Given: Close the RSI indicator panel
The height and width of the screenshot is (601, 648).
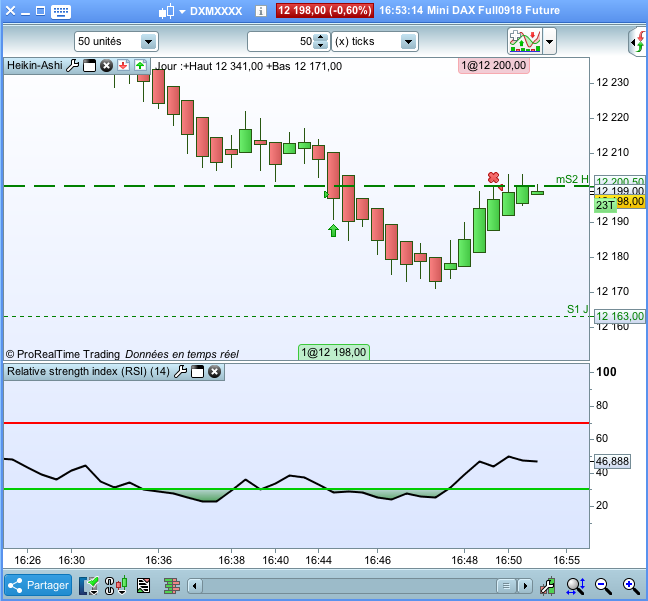Looking at the screenshot, I should tap(214, 372).
